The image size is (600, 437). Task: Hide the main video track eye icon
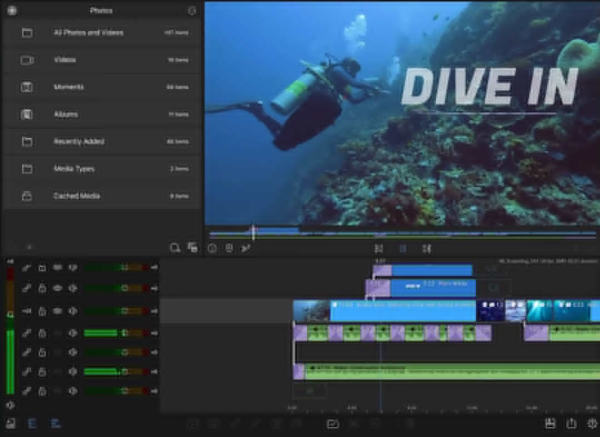(x=57, y=311)
